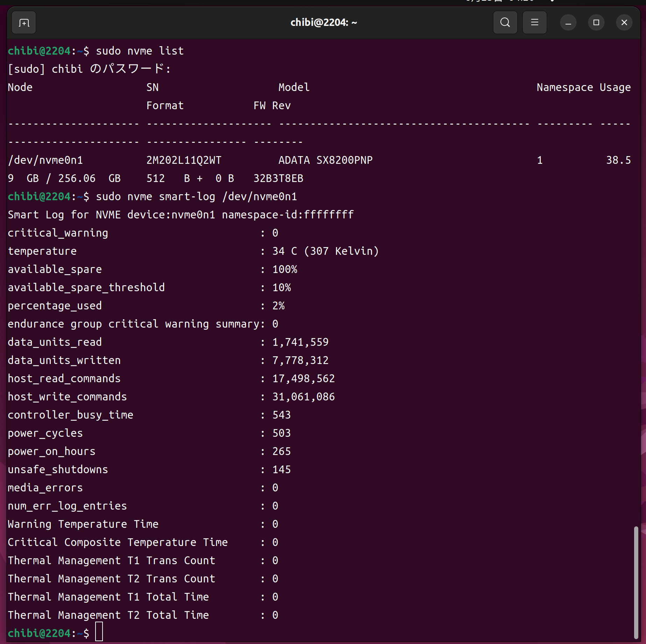
Task: Click the 'sudo nvme list' command text
Action: coord(139,51)
